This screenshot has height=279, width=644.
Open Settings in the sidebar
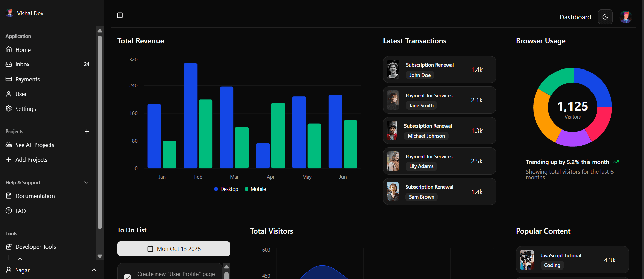[48, 108]
